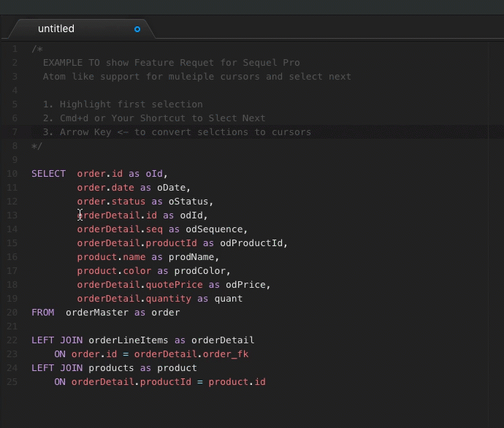Viewport: 504px width, 428px height.
Task: Click 'products' table name
Action: click(111, 368)
